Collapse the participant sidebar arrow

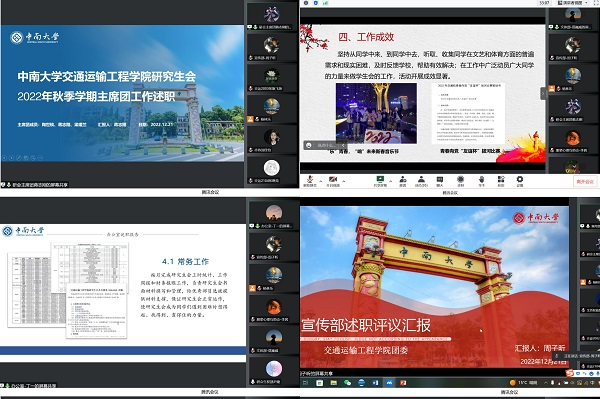click(x=543, y=93)
